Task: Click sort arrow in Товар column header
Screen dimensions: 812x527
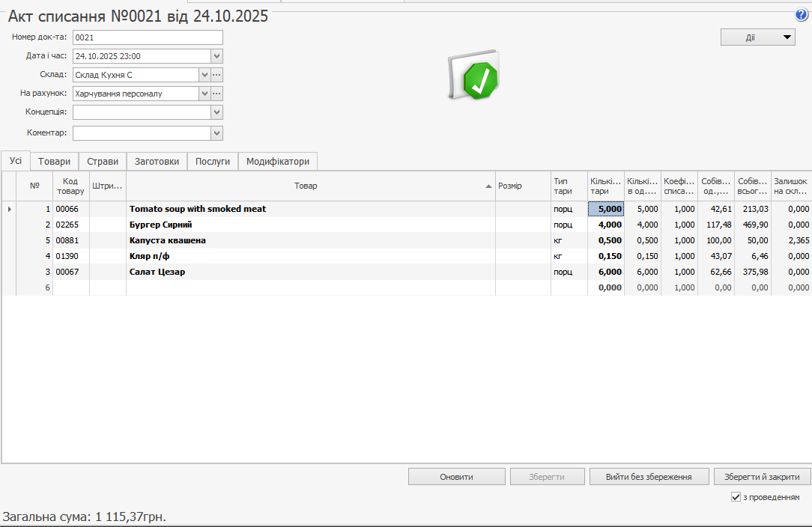Action: click(489, 186)
